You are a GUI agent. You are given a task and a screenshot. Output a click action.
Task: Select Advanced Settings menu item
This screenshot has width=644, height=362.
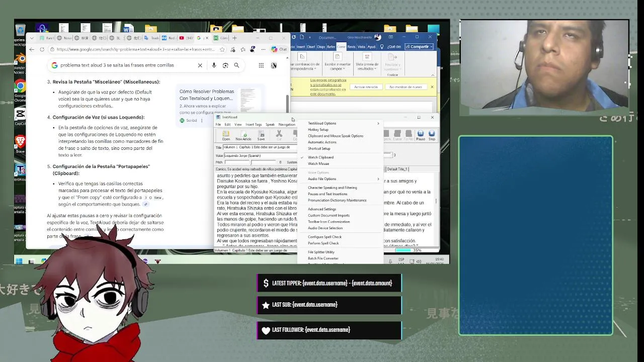(322, 209)
